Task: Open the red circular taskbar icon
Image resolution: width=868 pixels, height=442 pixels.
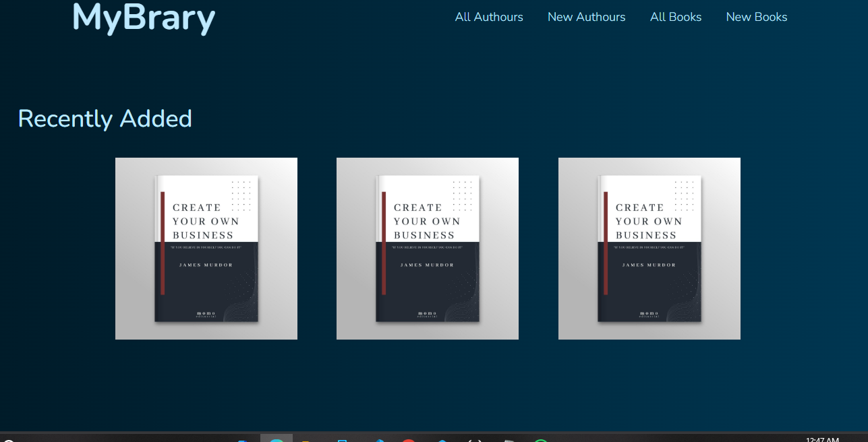Action: tap(408, 440)
